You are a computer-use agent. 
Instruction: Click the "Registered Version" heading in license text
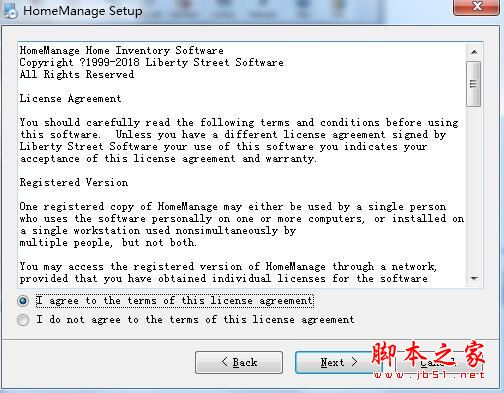tap(74, 182)
